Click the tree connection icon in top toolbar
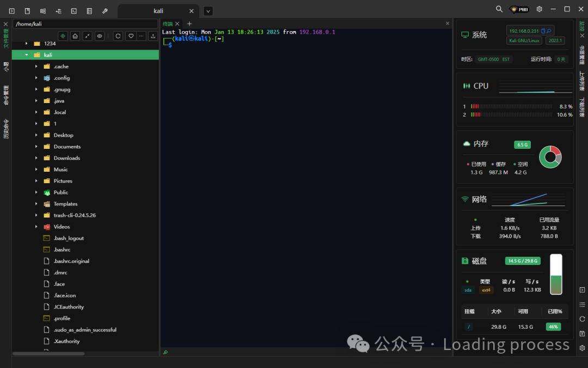This screenshot has height=368, width=588. [x=58, y=11]
